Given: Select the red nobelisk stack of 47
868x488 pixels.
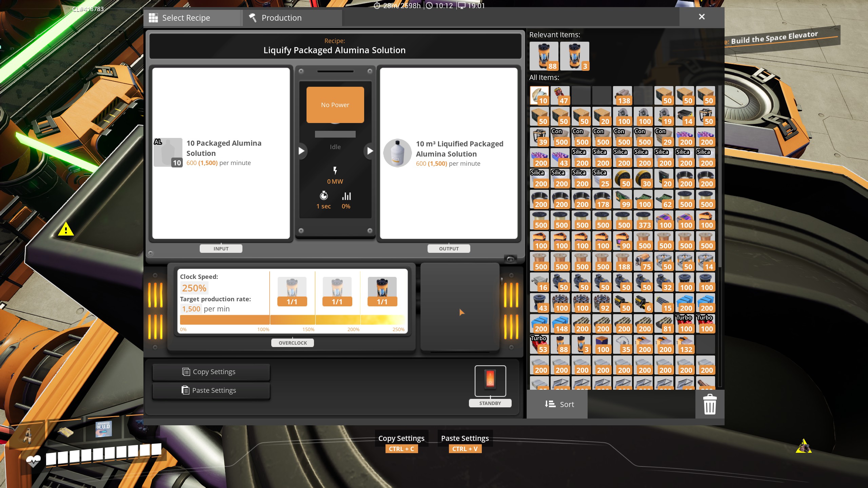Looking at the screenshot, I should click(x=560, y=96).
